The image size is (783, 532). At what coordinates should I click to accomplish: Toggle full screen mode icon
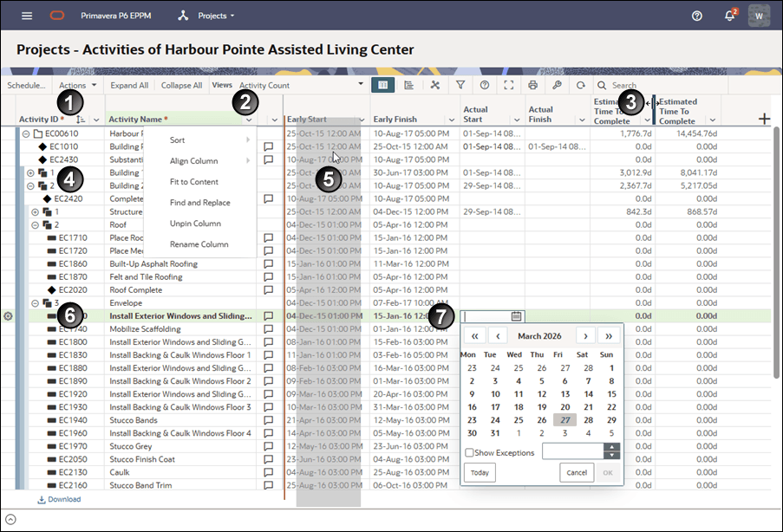point(508,85)
